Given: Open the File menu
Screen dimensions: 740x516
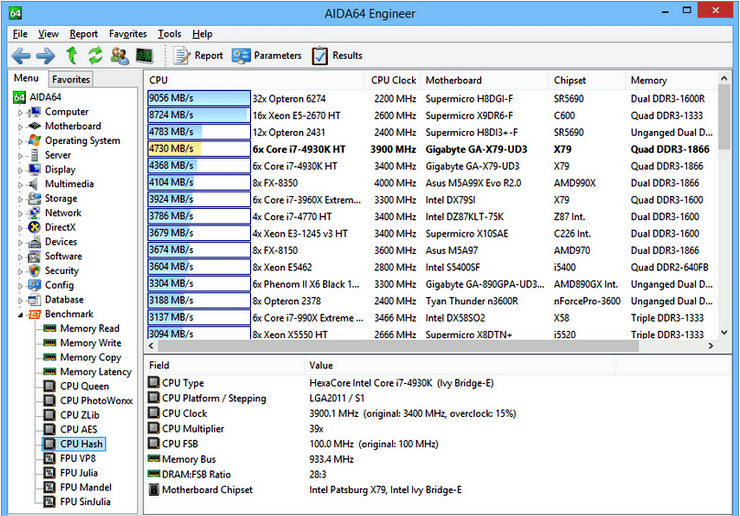Looking at the screenshot, I should coord(20,34).
